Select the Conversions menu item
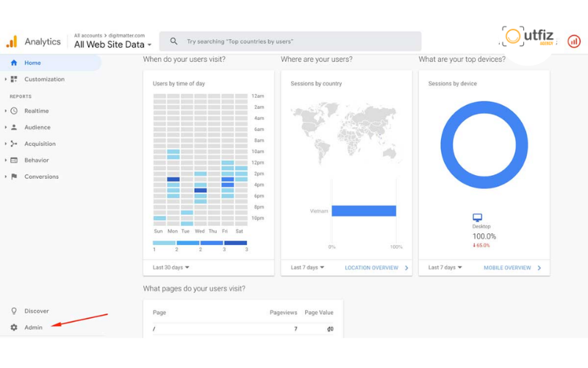The height and width of the screenshot is (368, 588). (x=41, y=177)
